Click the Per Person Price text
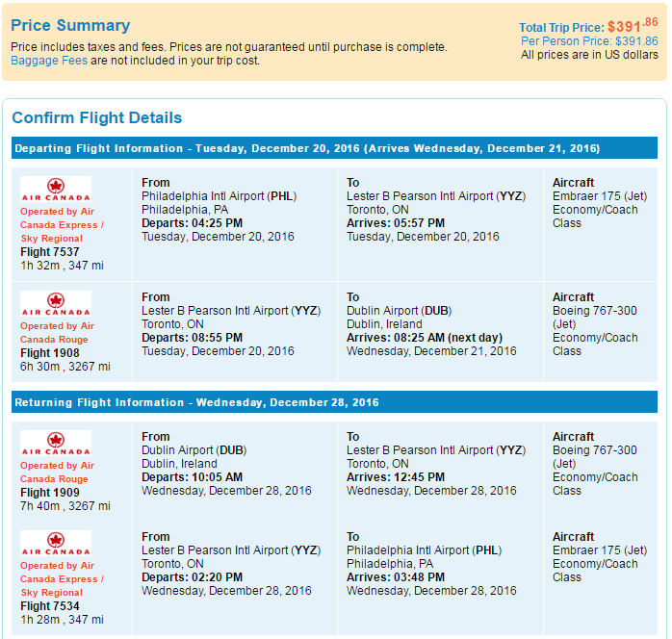672x639 pixels. pyautogui.click(x=589, y=41)
